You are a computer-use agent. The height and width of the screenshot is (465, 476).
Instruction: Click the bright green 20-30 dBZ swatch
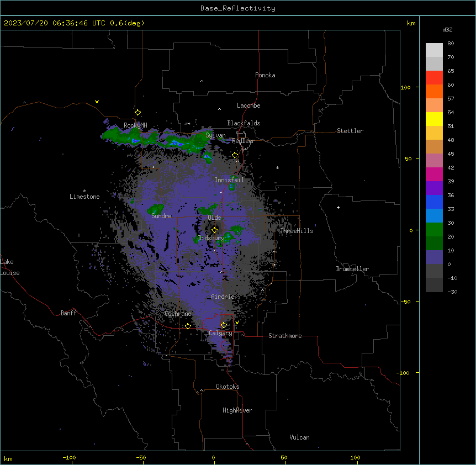pyautogui.click(x=434, y=230)
